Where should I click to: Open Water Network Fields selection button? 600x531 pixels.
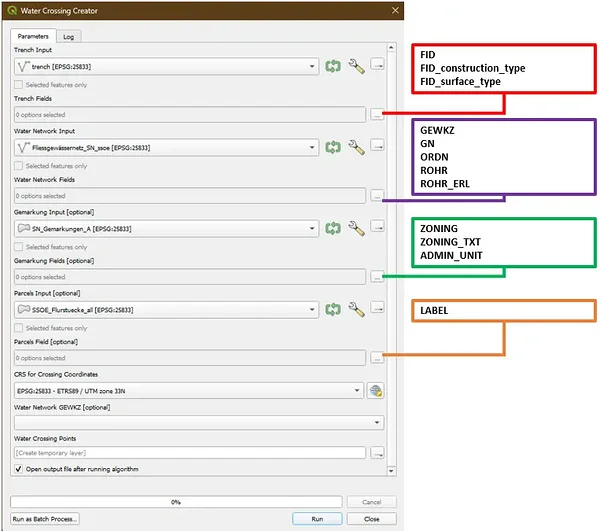pos(377,195)
